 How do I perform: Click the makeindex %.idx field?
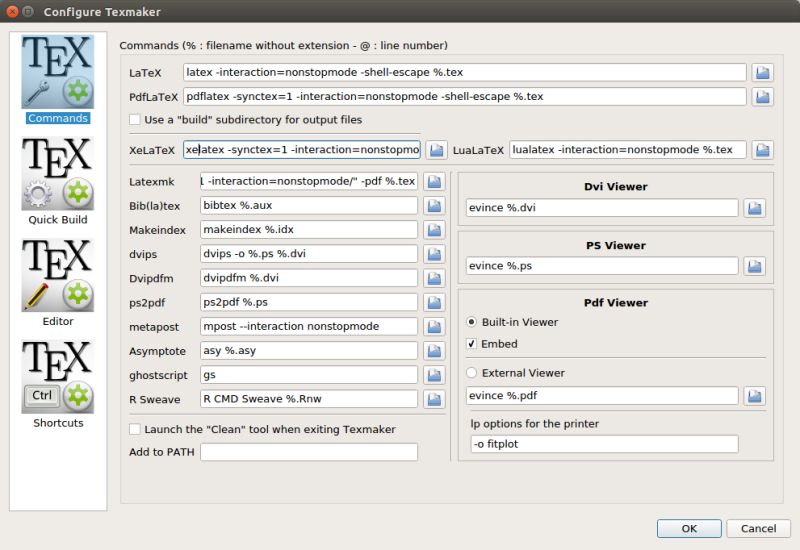tap(309, 230)
